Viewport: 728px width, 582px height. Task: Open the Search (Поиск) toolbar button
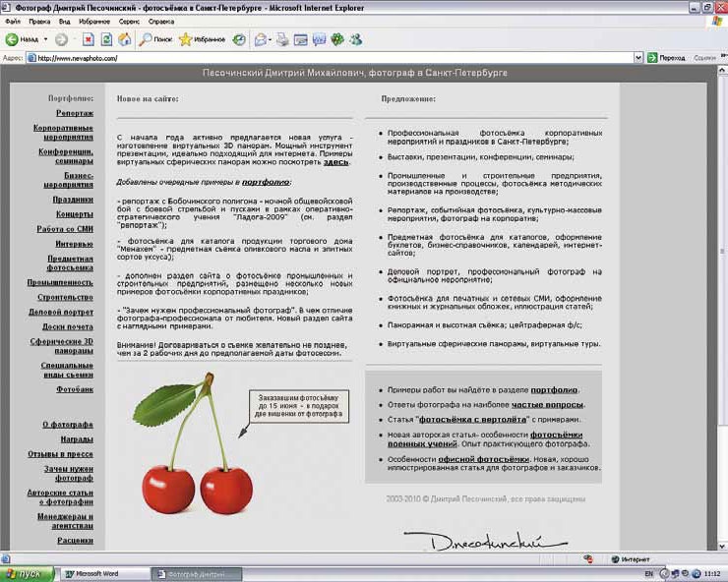pos(154,39)
